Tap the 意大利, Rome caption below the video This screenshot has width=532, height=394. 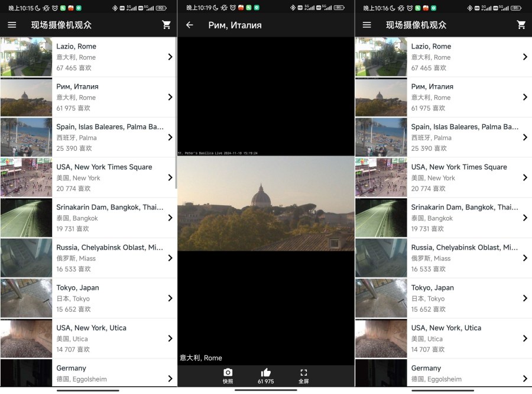[201, 358]
